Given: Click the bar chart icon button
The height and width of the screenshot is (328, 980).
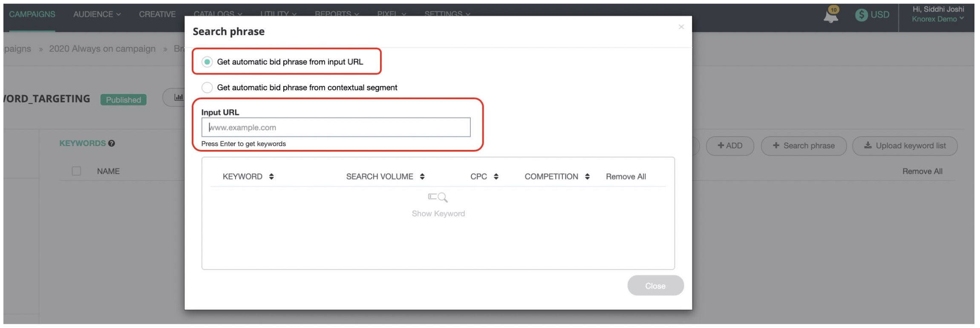Looking at the screenshot, I should [x=179, y=98].
